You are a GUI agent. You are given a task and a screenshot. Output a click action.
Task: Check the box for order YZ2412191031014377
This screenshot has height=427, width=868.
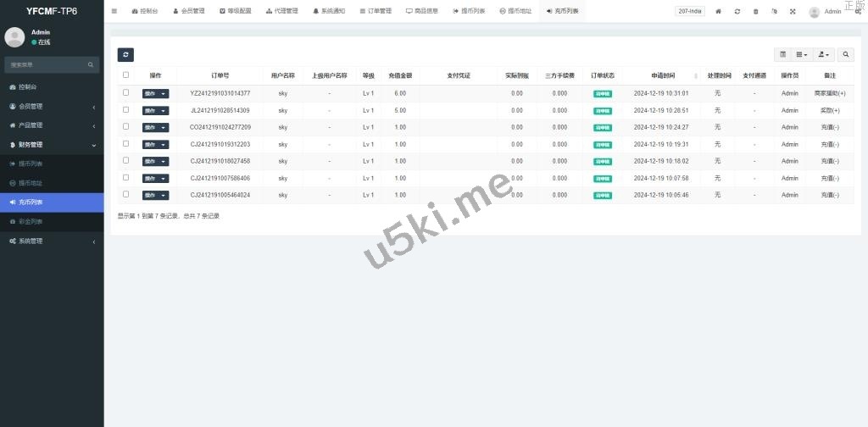tap(126, 92)
